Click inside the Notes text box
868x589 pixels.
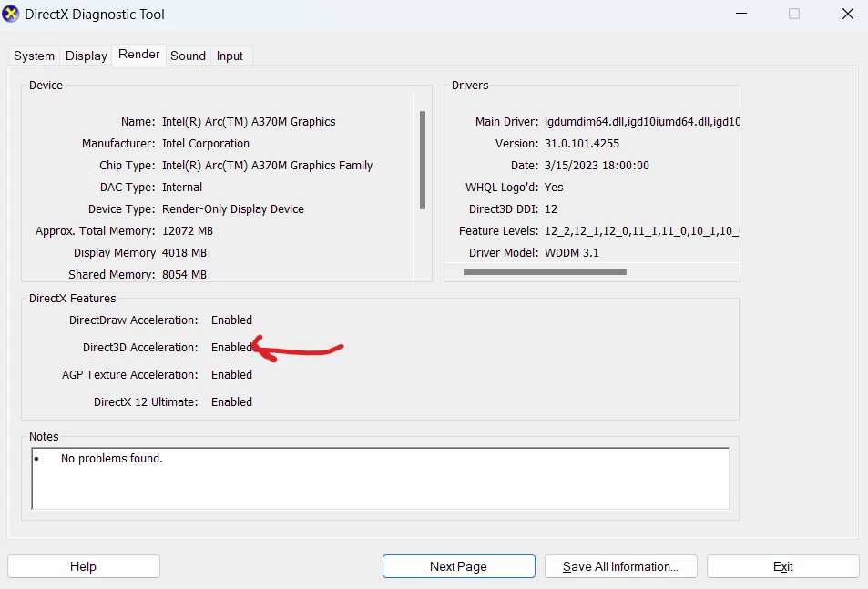click(x=381, y=478)
